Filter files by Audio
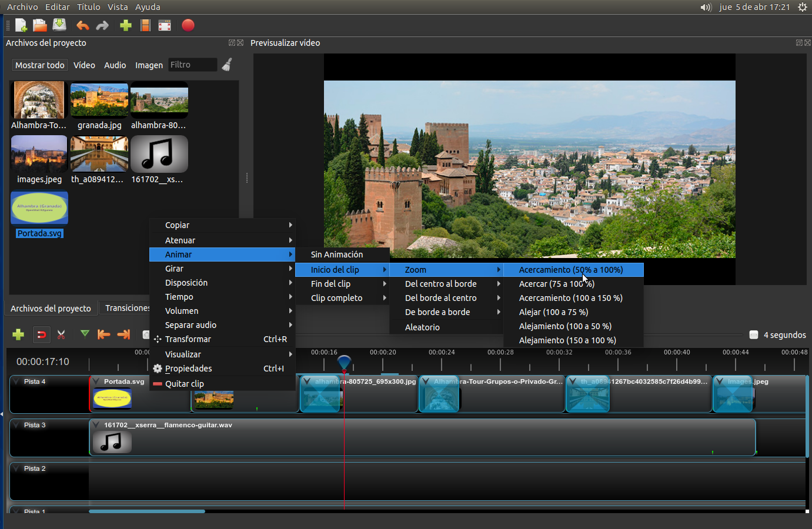812x529 pixels. [x=115, y=65]
